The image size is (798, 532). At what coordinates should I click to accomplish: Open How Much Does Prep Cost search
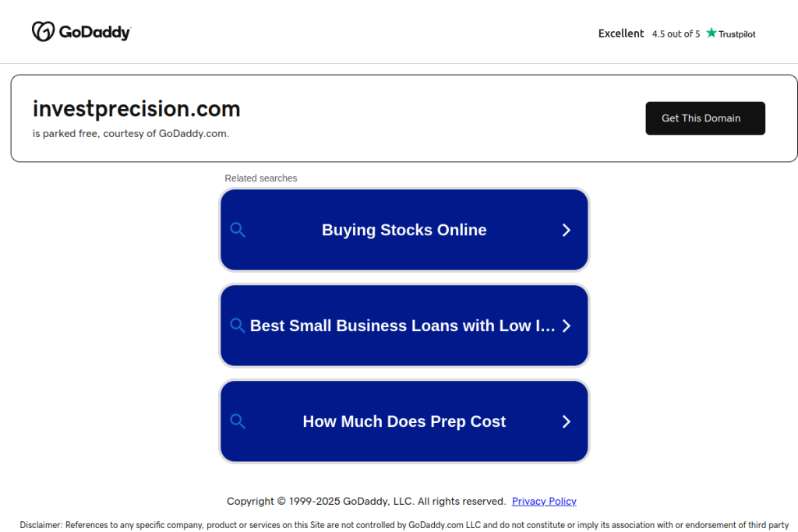[404, 421]
